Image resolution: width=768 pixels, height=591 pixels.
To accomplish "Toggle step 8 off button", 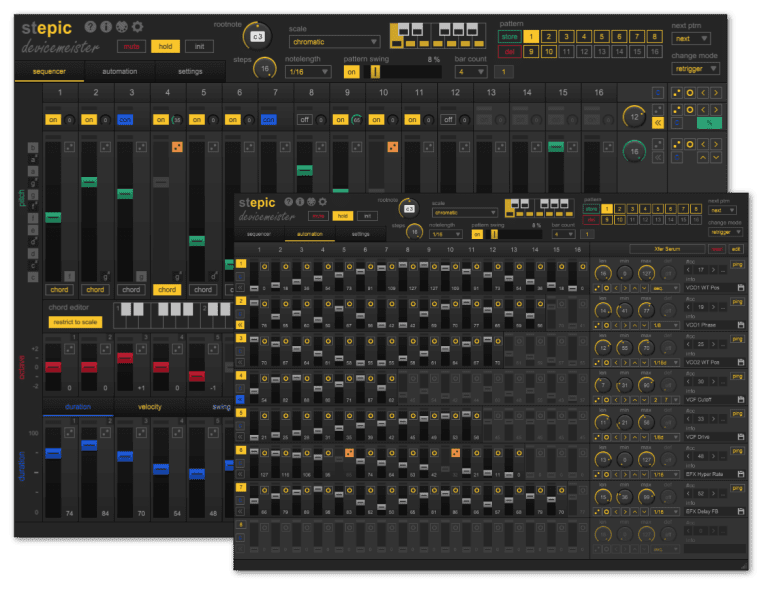I will (304, 119).
